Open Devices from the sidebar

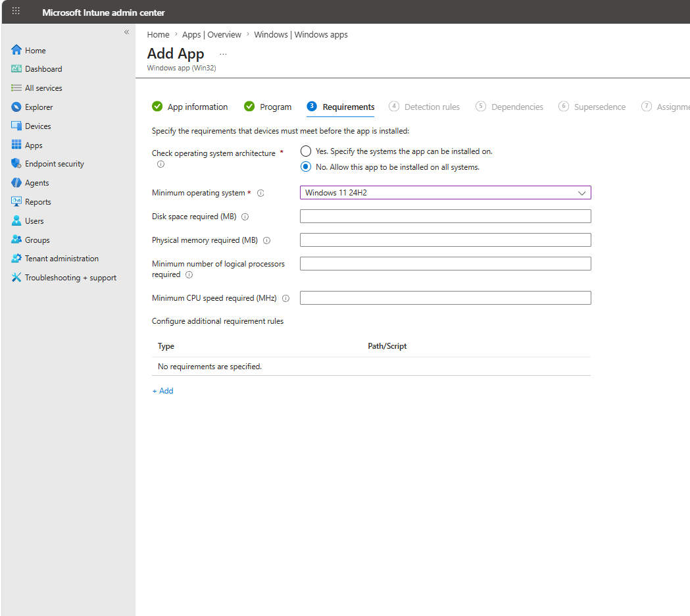38,126
